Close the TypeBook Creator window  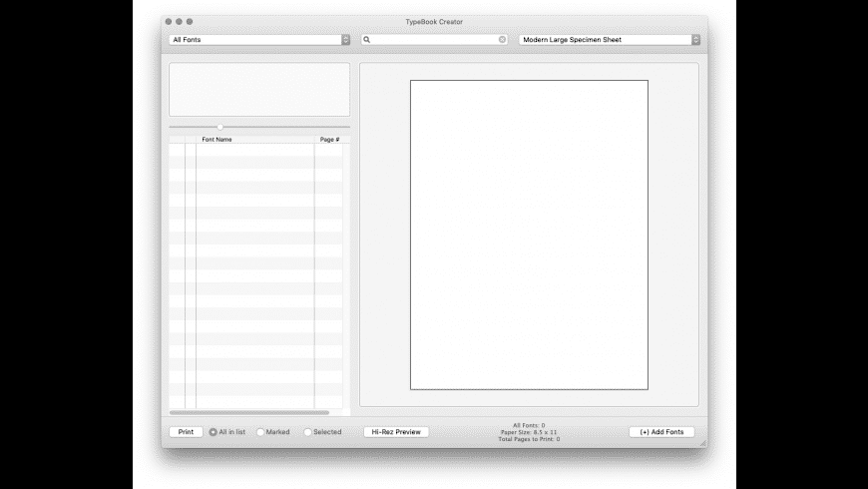pyautogui.click(x=169, y=22)
